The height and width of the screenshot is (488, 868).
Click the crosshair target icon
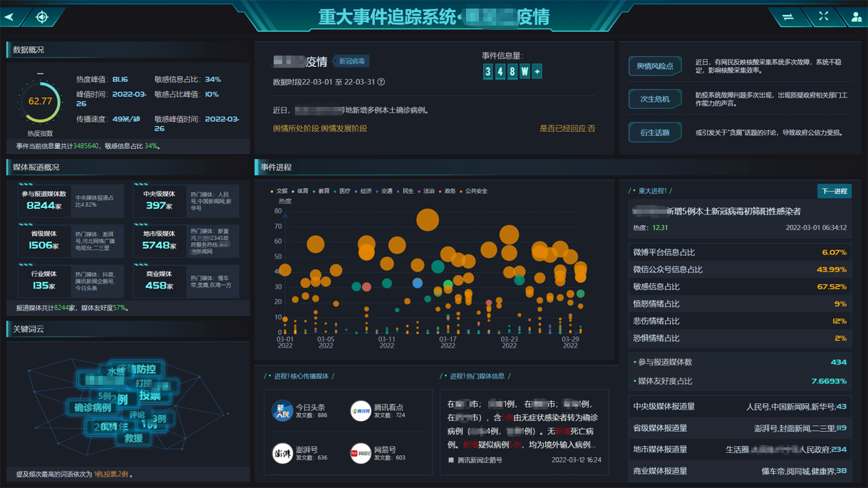click(42, 17)
